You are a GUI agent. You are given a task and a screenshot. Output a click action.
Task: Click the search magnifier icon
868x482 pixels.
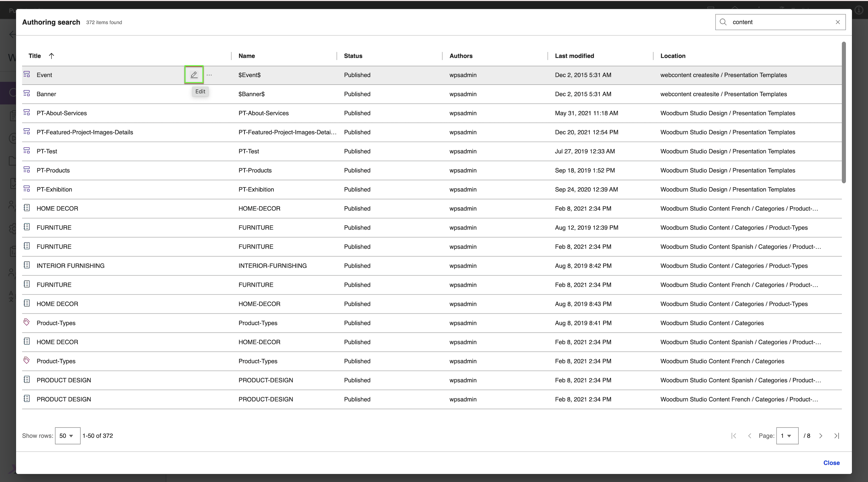(x=723, y=22)
